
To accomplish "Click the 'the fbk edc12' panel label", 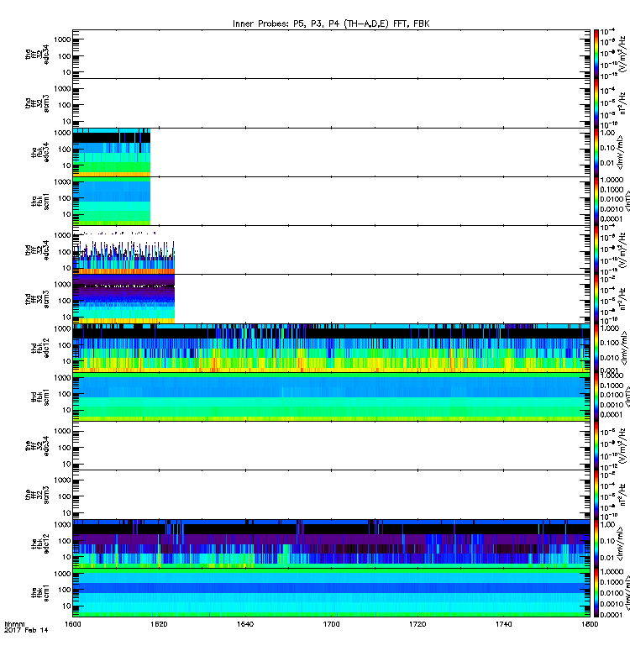I will tap(40, 543).
